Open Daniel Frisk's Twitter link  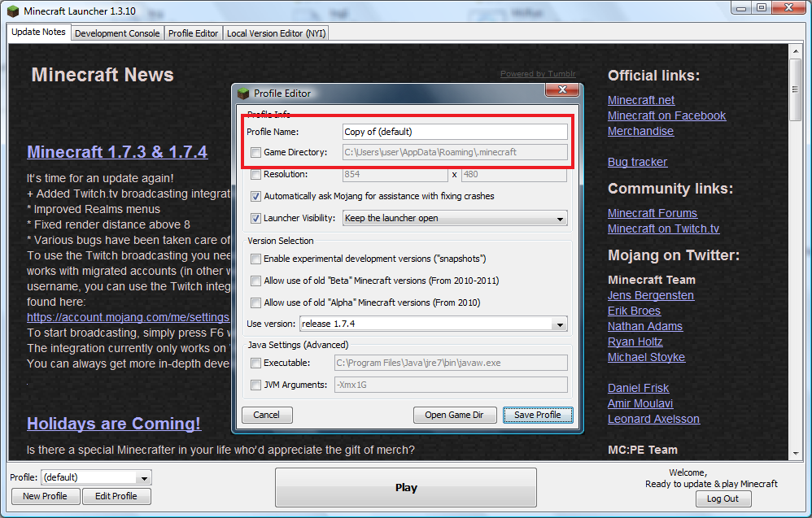click(639, 388)
